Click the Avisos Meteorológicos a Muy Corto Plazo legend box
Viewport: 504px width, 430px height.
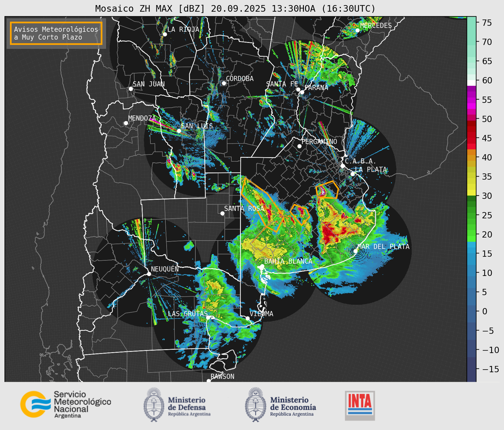point(56,33)
